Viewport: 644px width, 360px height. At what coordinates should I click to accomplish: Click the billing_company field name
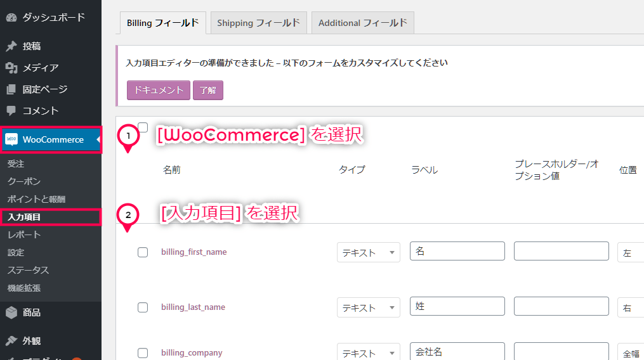click(192, 352)
